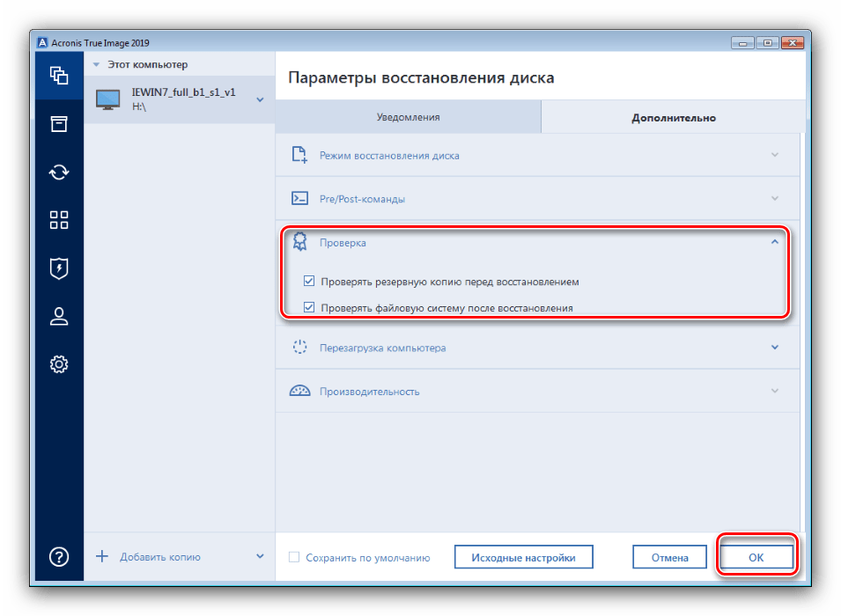
Task: Open the Account person icon
Action: click(59, 316)
